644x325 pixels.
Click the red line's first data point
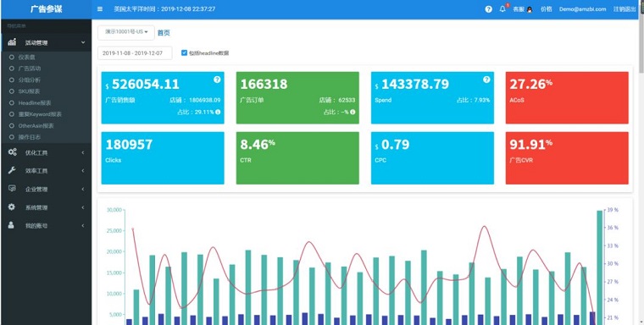tap(132, 229)
